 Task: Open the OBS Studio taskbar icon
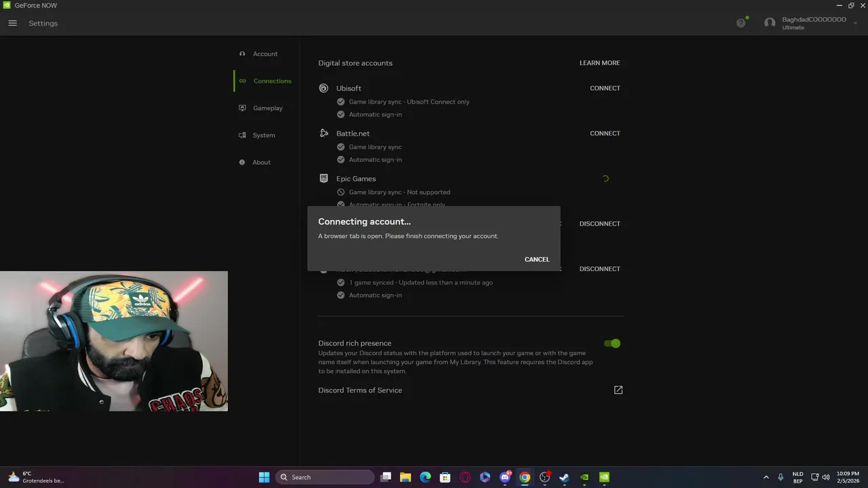tap(545, 477)
